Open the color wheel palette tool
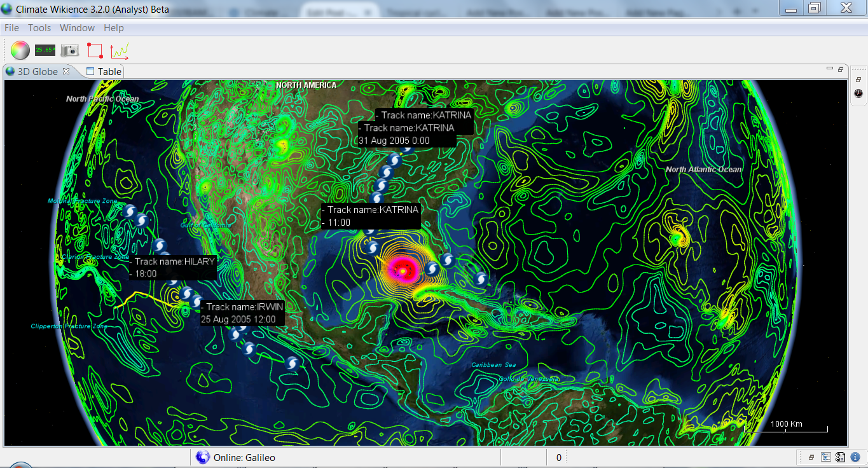The height and width of the screenshot is (468, 868). (x=20, y=50)
